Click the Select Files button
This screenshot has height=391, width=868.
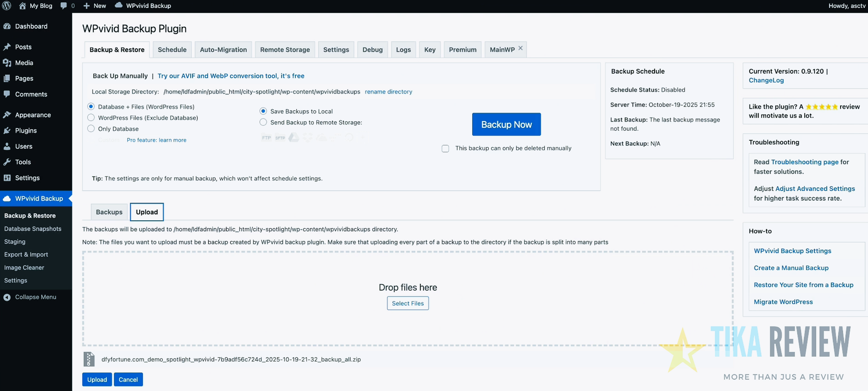tap(408, 303)
